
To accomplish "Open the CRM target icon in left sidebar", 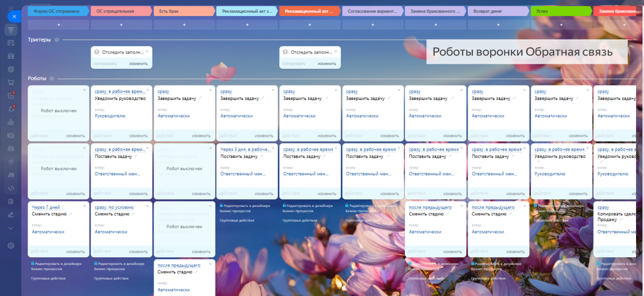I will click(x=11, y=69).
